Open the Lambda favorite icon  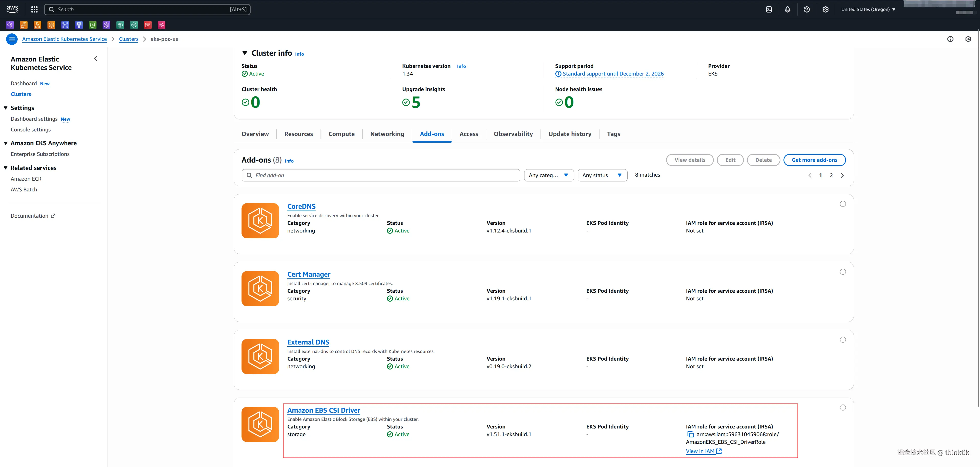pos(37,25)
